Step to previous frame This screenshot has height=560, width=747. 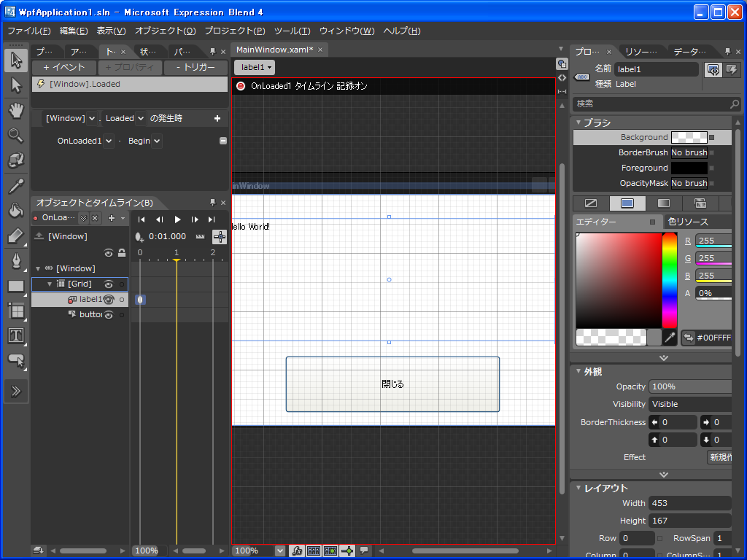[x=159, y=219]
